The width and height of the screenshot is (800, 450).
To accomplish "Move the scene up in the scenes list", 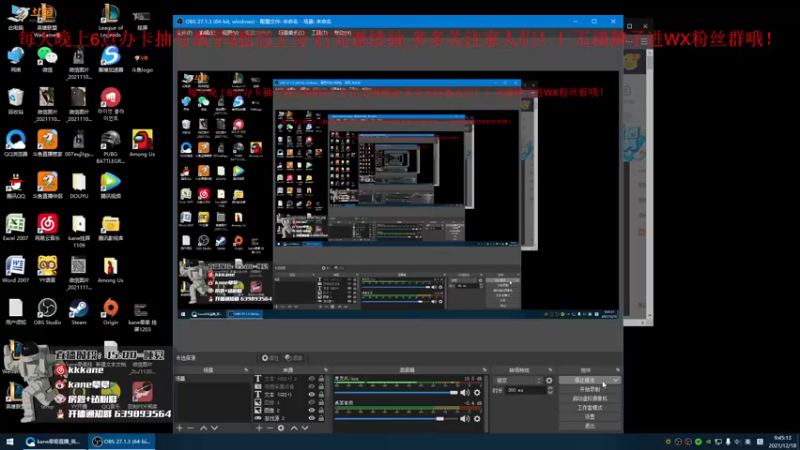I will pos(204,428).
